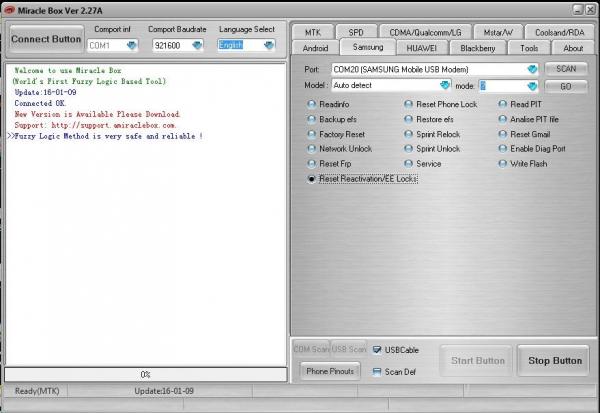Screen dimensions: 600x413
Task: Click the GO button
Action: [x=566, y=86]
